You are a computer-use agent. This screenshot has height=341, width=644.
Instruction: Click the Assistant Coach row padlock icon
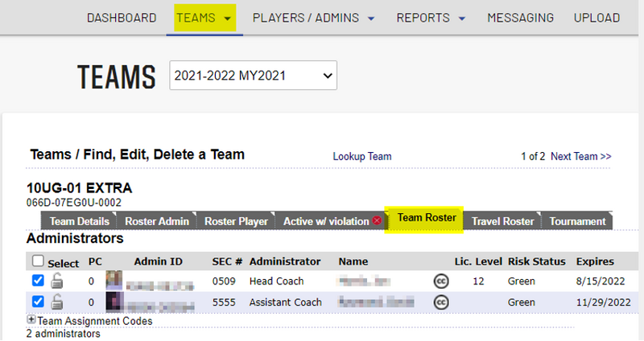click(x=56, y=302)
